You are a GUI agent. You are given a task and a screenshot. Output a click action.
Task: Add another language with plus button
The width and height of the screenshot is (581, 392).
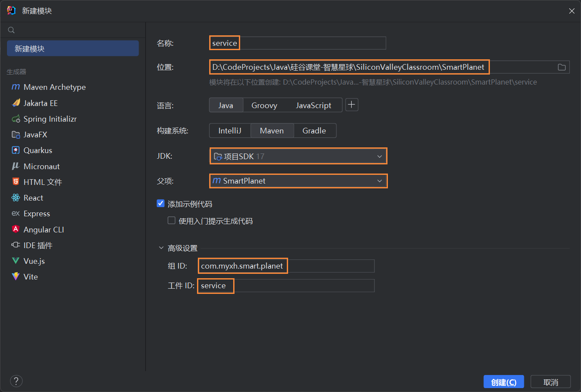(x=352, y=105)
